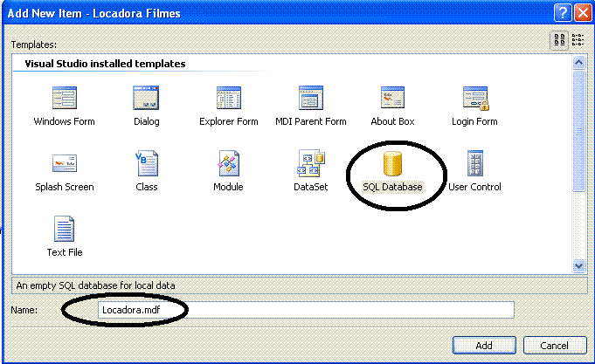Select the Class template icon
This screenshot has width=595, height=364.
pos(147,163)
